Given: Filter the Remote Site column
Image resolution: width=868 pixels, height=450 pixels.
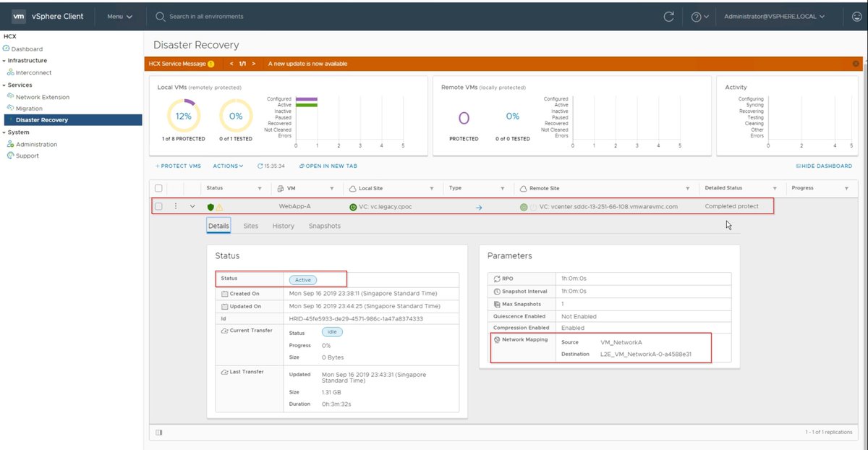Looking at the screenshot, I should coord(686,188).
